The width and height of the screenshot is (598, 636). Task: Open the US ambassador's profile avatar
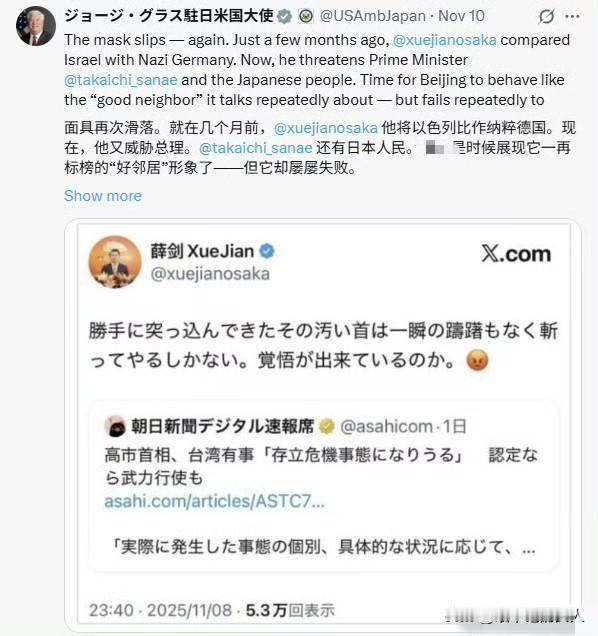[36, 26]
